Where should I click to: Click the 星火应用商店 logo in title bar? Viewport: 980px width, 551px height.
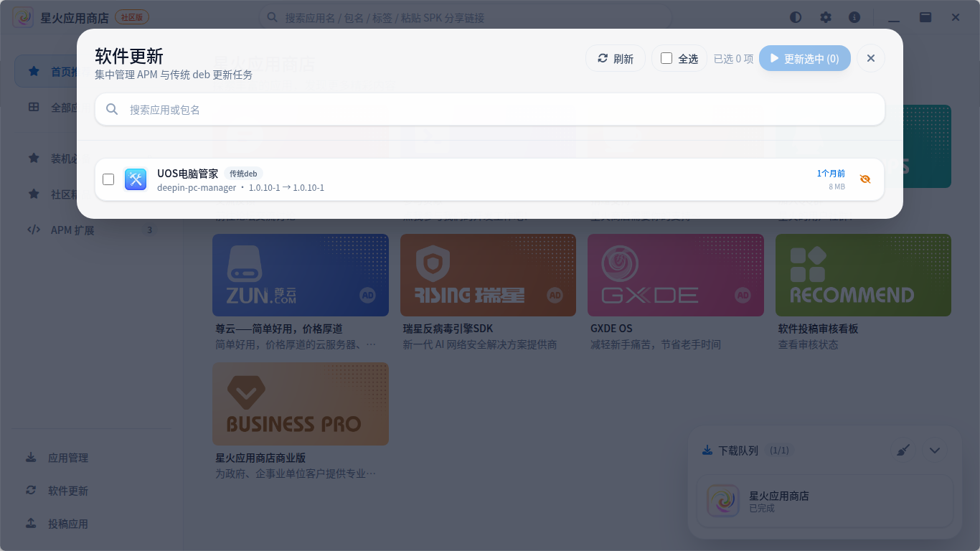[x=24, y=17]
